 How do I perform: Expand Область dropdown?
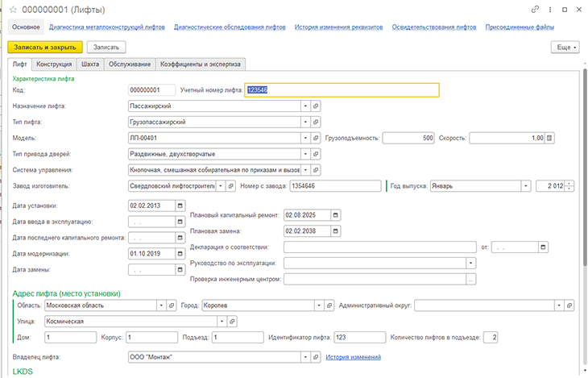coord(161,305)
